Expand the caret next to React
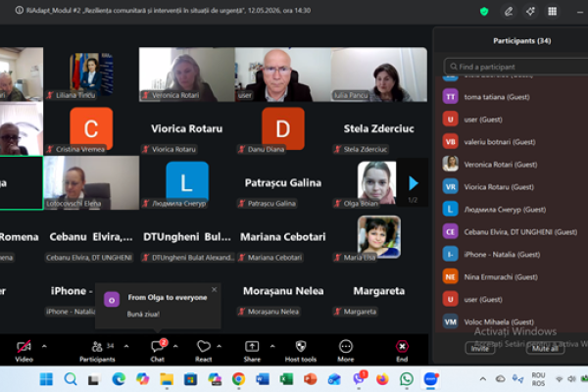Screen dimensions: 588x392 tap(219, 346)
